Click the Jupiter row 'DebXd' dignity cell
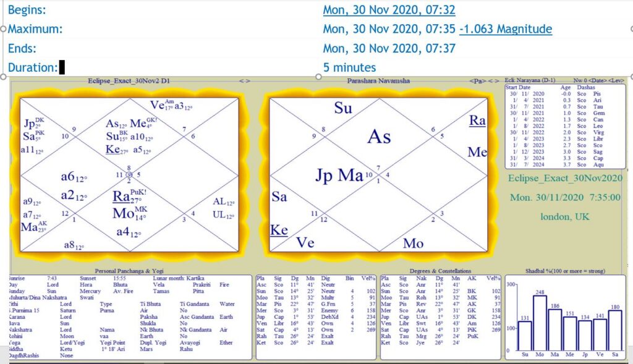 click(329, 317)
